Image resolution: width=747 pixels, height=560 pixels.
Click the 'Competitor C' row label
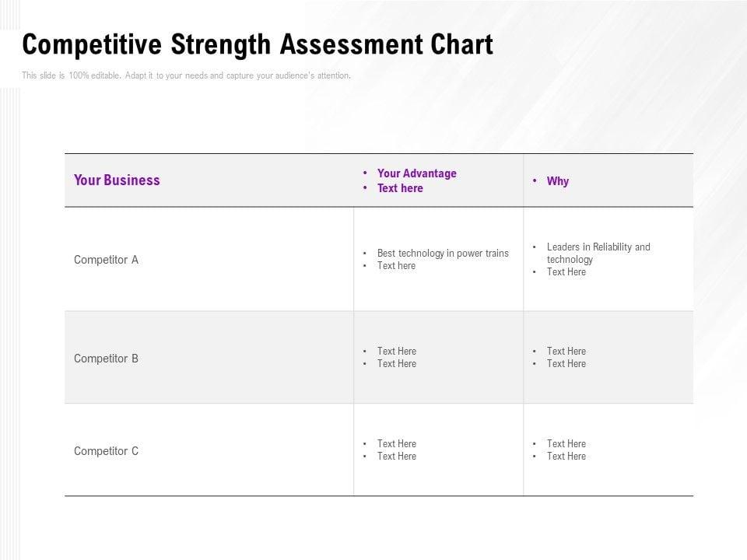[106, 451]
